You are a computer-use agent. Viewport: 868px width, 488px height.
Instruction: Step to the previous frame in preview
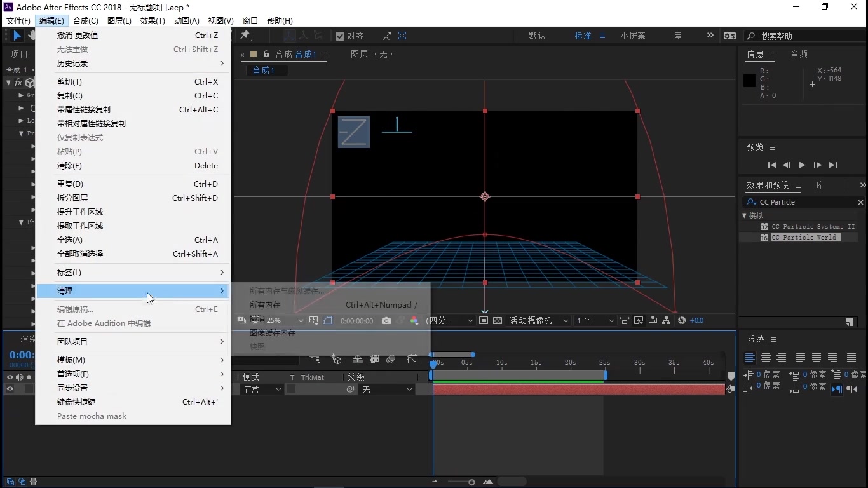coord(787,165)
